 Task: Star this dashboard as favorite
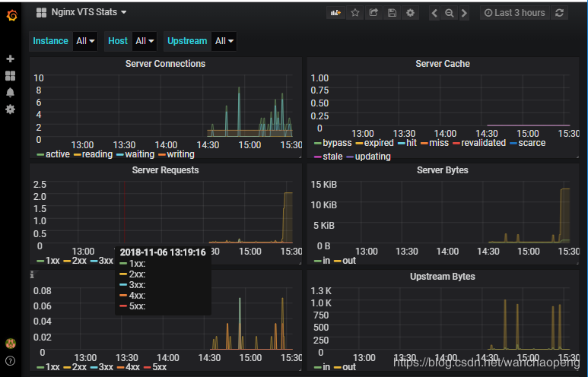pos(354,13)
